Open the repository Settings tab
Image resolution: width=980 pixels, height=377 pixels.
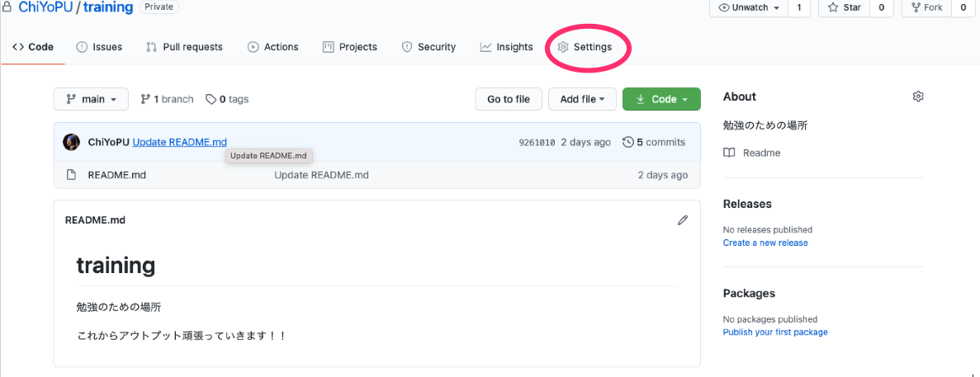click(585, 47)
